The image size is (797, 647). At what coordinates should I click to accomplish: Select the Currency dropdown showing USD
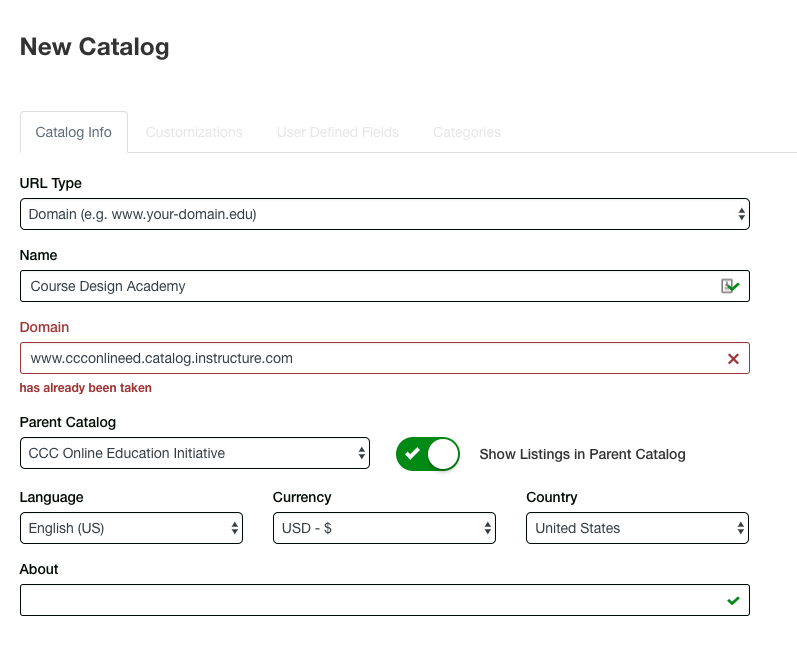click(x=384, y=528)
